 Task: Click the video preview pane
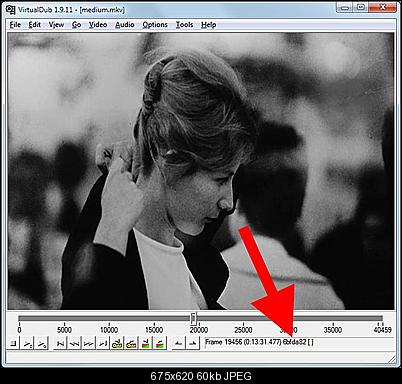(201, 171)
